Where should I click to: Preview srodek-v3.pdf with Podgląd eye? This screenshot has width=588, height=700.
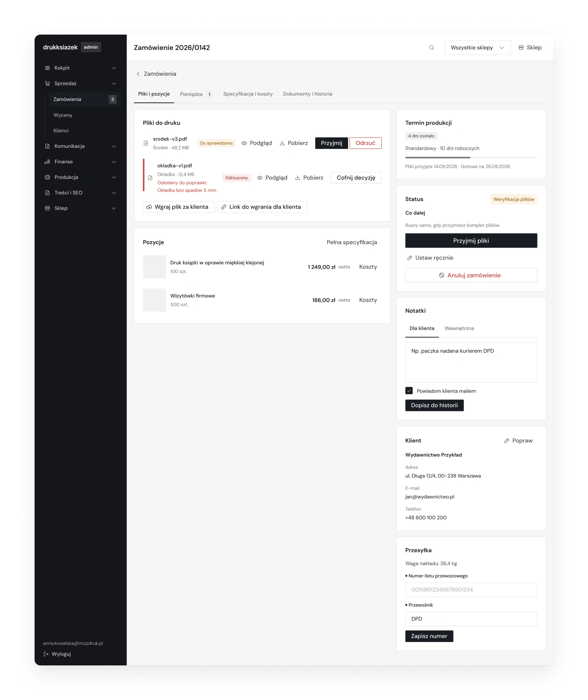coord(257,143)
